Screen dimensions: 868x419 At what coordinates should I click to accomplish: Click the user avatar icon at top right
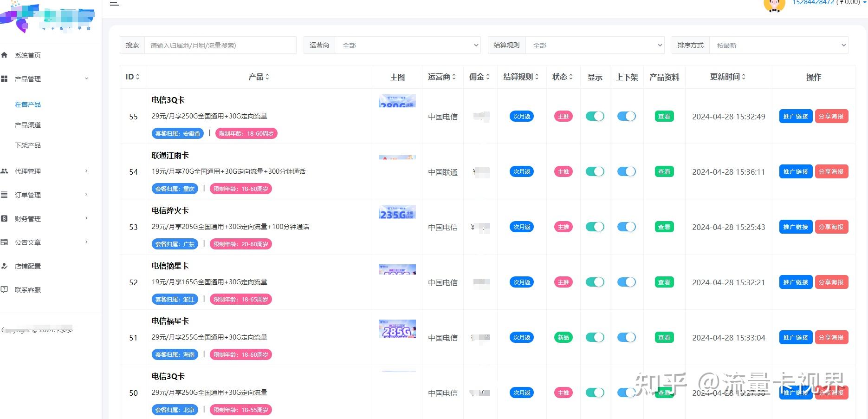click(x=774, y=5)
